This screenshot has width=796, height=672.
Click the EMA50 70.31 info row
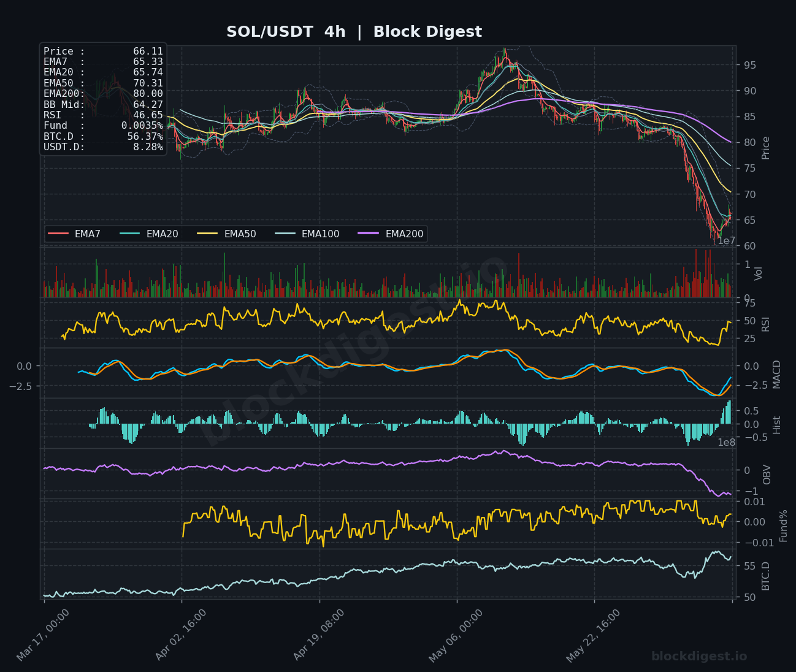tap(103, 83)
